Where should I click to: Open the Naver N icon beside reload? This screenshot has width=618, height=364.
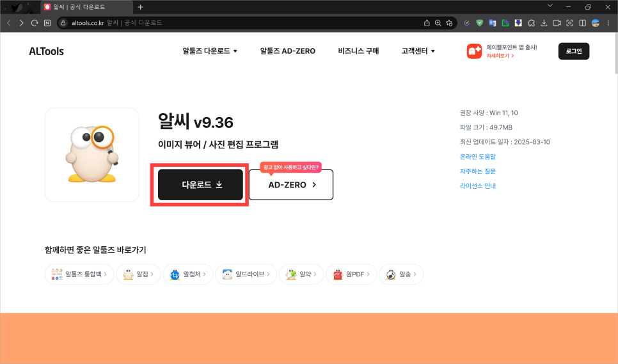coord(47,23)
